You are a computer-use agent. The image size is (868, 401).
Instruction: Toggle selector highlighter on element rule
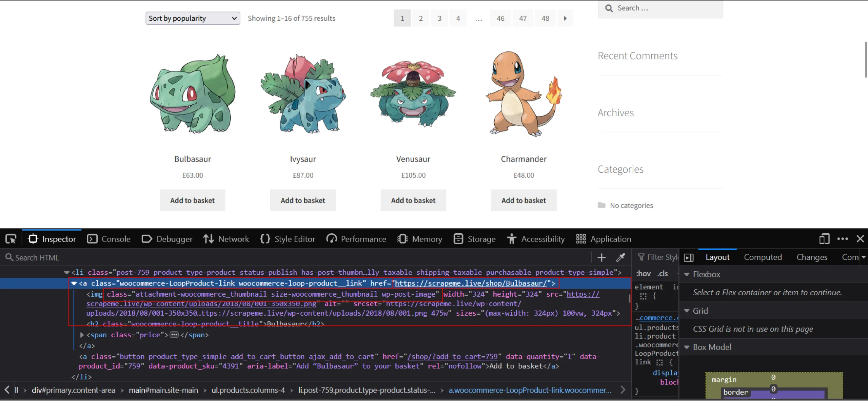643,296
